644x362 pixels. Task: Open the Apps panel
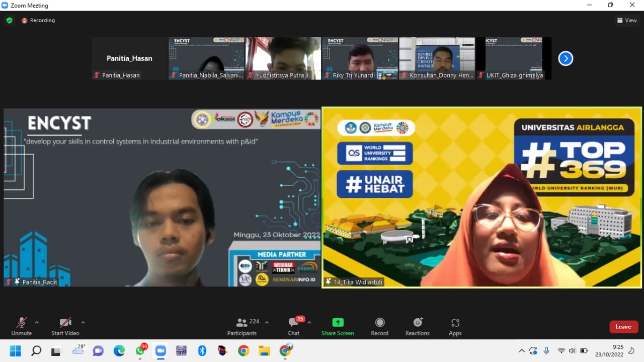tap(455, 326)
